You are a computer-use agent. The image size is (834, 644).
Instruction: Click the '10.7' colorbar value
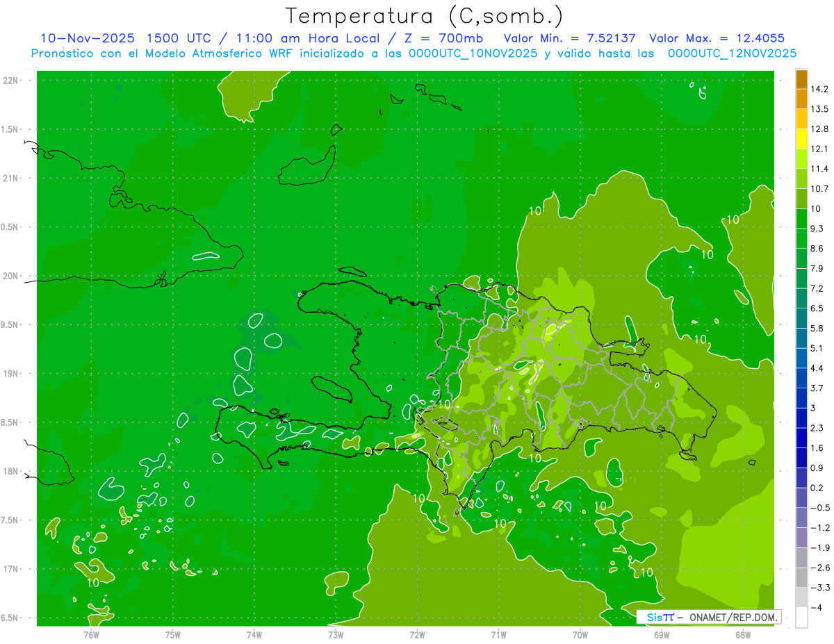click(819, 189)
